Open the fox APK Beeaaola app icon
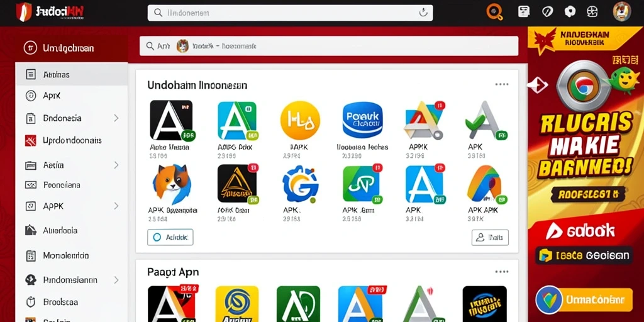644x322 pixels. [x=171, y=184]
